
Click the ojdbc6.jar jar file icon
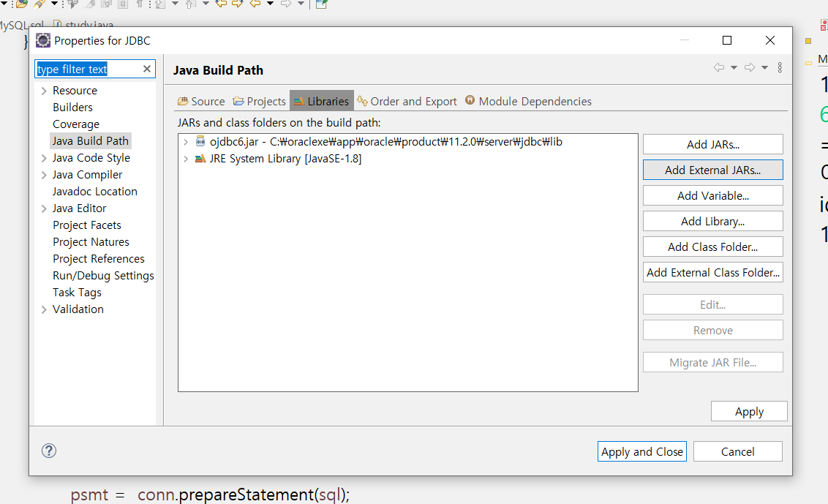200,141
